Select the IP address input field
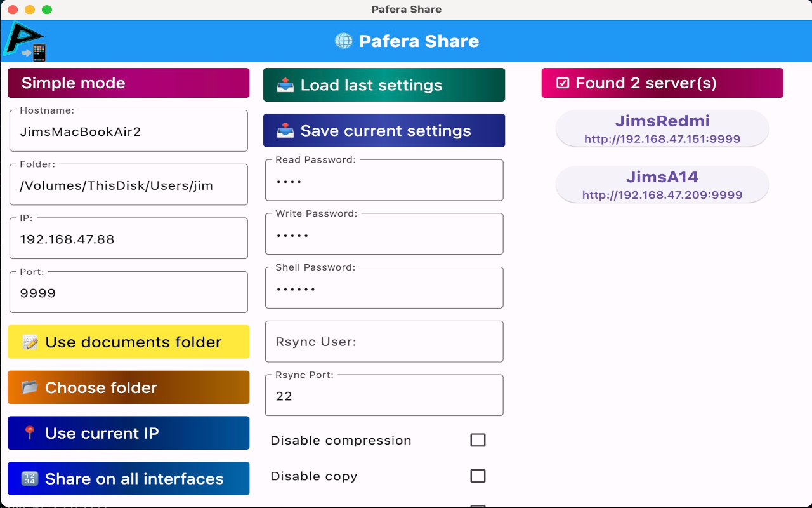The width and height of the screenshot is (812, 508). (128, 239)
